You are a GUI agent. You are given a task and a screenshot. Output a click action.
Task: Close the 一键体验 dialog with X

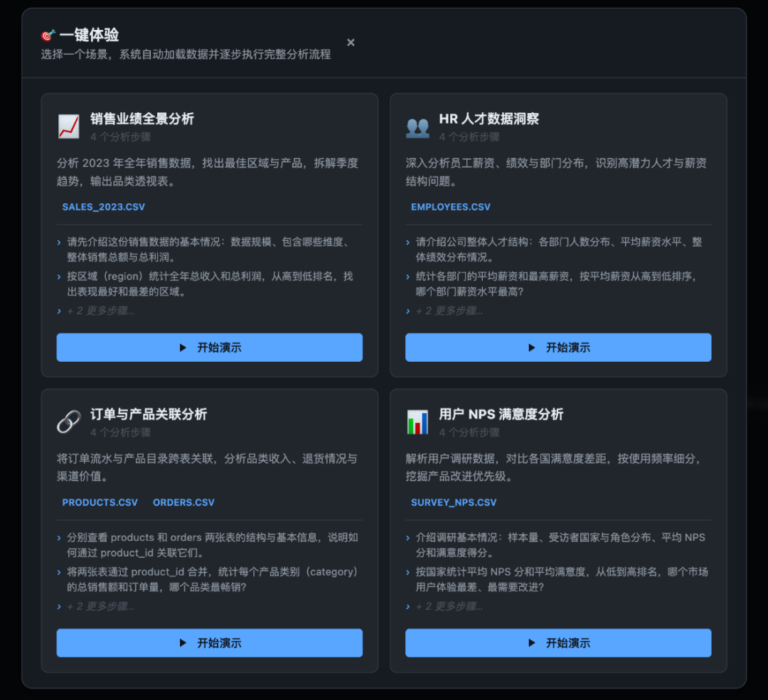point(351,43)
